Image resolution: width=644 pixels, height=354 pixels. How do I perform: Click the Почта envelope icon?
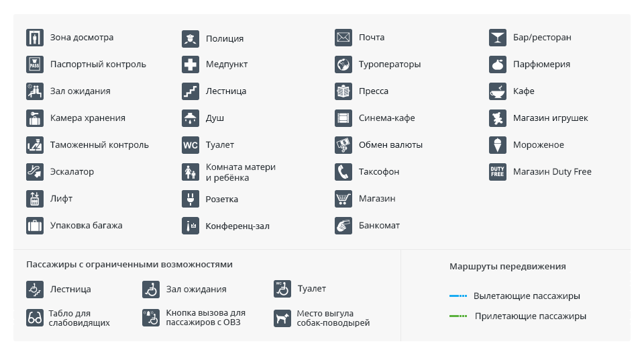(343, 38)
